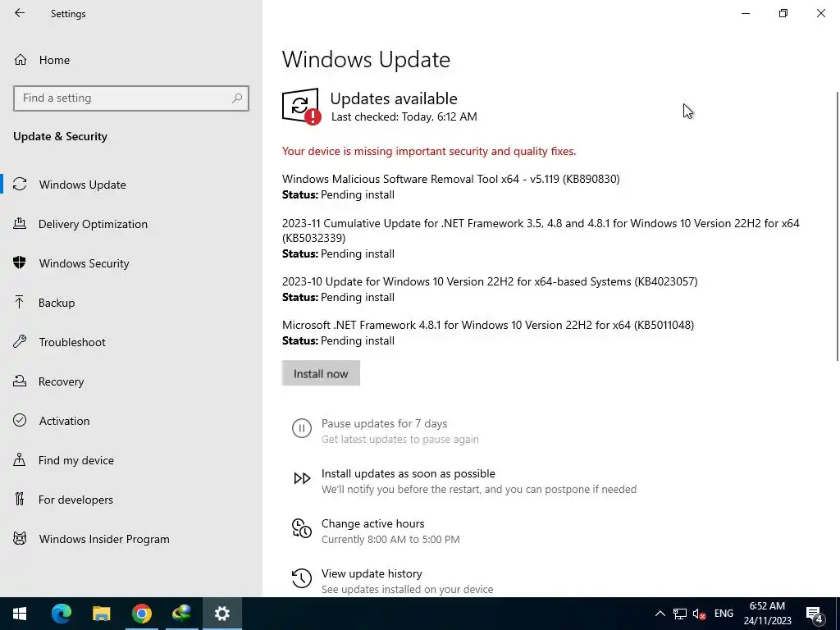This screenshot has height=630, width=840.
Task: Click the network tray icon
Action: [x=680, y=614]
